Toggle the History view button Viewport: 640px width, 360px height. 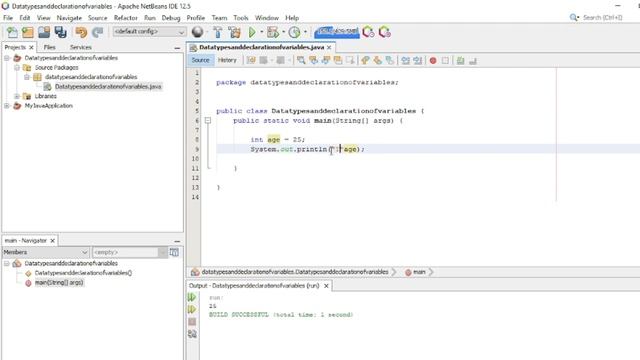[227, 60]
